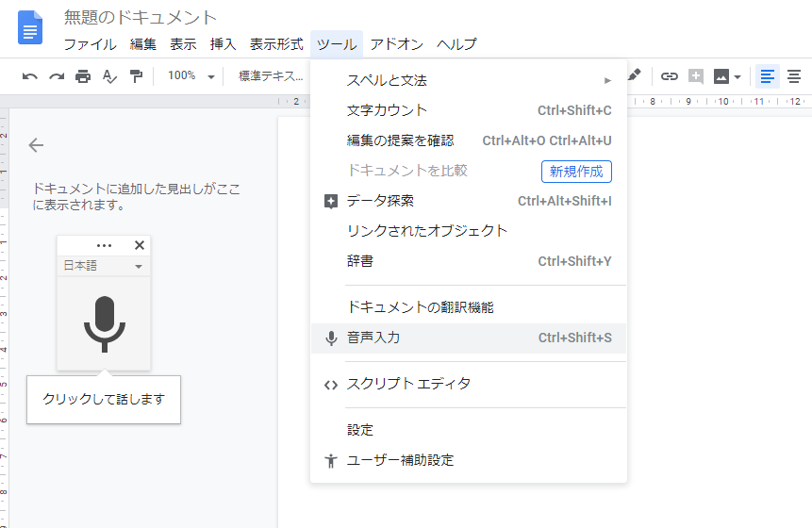812x528 pixels.
Task: Print the document using printer icon
Action: [83, 76]
